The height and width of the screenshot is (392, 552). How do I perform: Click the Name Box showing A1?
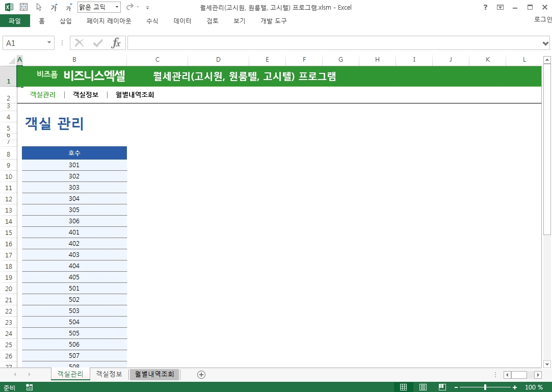click(x=24, y=43)
